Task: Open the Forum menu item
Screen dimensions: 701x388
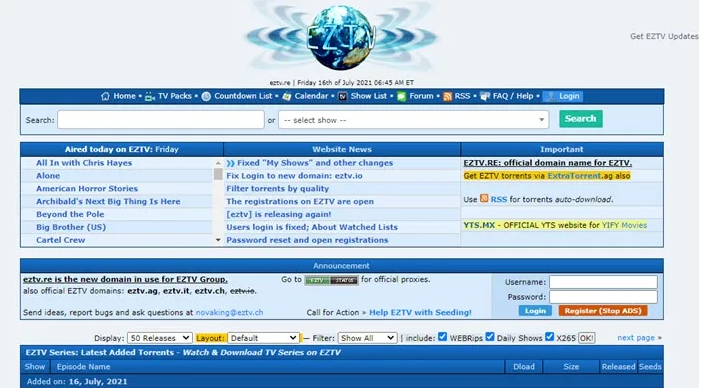Action: [421, 96]
